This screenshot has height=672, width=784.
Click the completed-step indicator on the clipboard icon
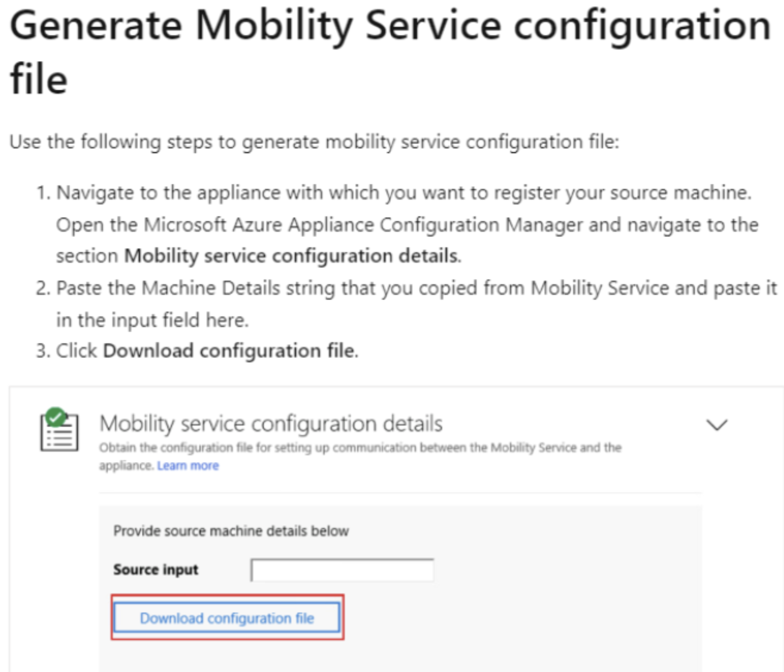pos(55,417)
